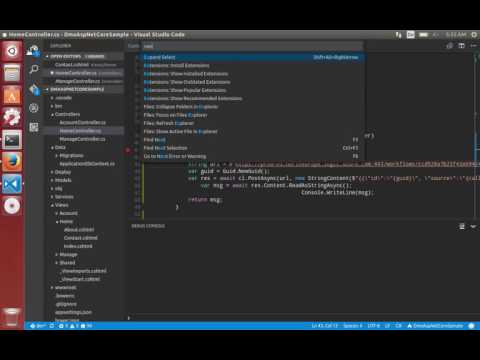Click the git branch status bar item

[x=38, y=326]
